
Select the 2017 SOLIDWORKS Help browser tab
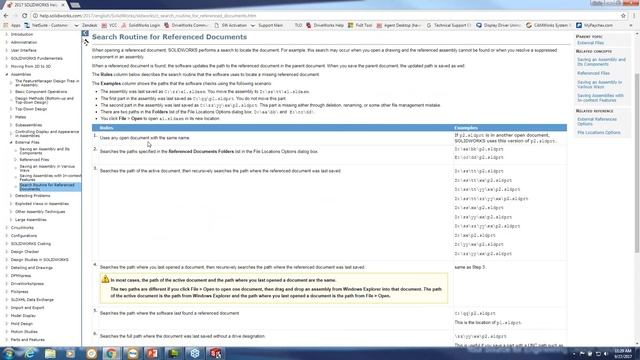coord(36,4)
